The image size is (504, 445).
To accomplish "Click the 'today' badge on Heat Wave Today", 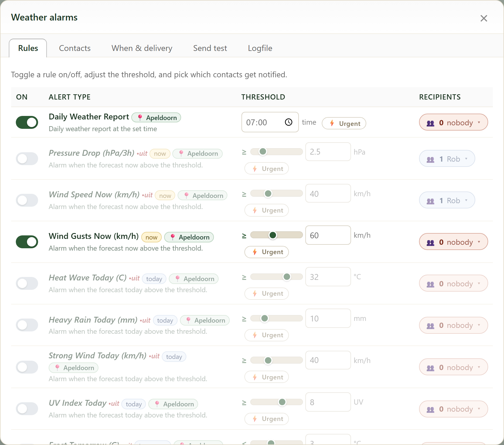I will (154, 278).
